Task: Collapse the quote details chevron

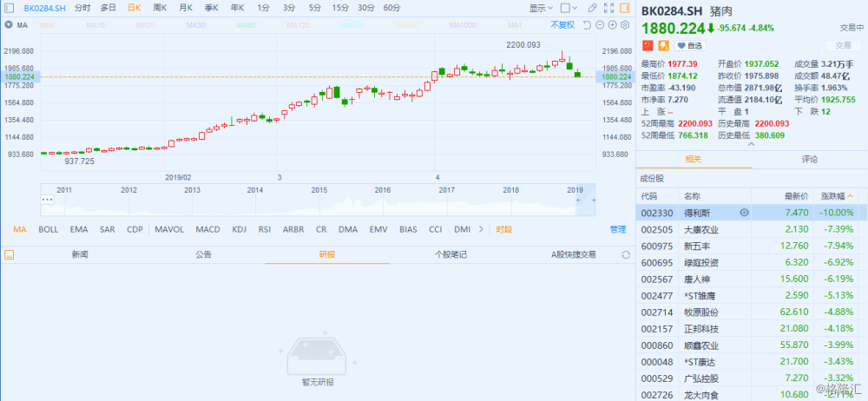Action: pyautogui.click(x=751, y=145)
